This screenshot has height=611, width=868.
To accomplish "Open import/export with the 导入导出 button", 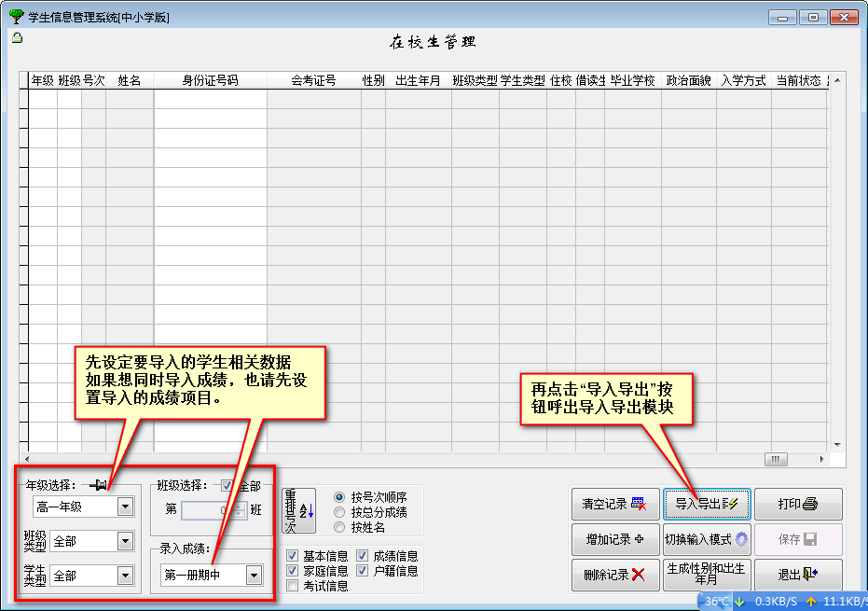I will click(706, 505).
